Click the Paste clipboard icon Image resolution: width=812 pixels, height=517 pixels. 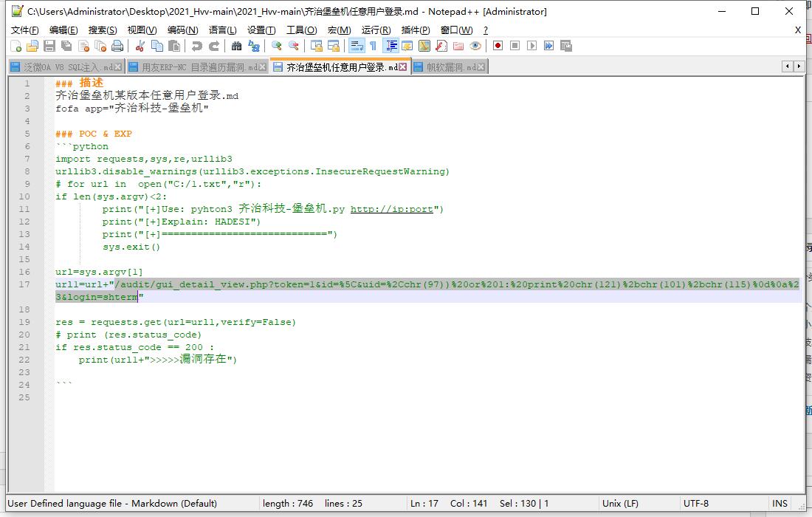(174, 46)
